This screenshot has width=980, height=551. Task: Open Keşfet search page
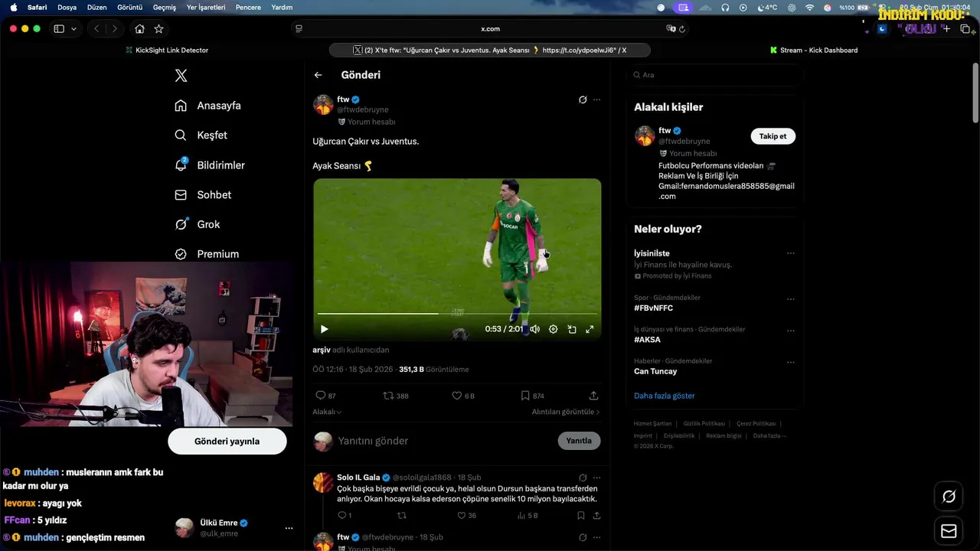tap(201, 135)
